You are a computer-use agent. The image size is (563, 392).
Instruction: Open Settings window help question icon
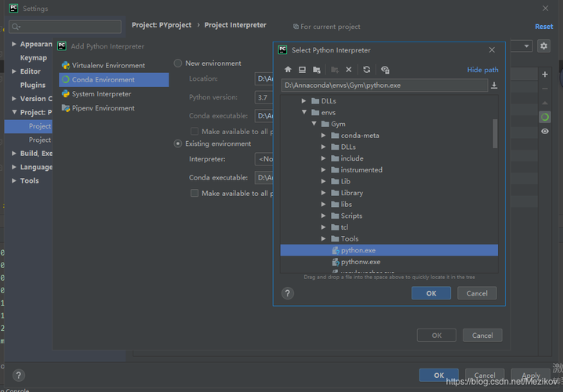pyautogui.click(x=19, y=376)
